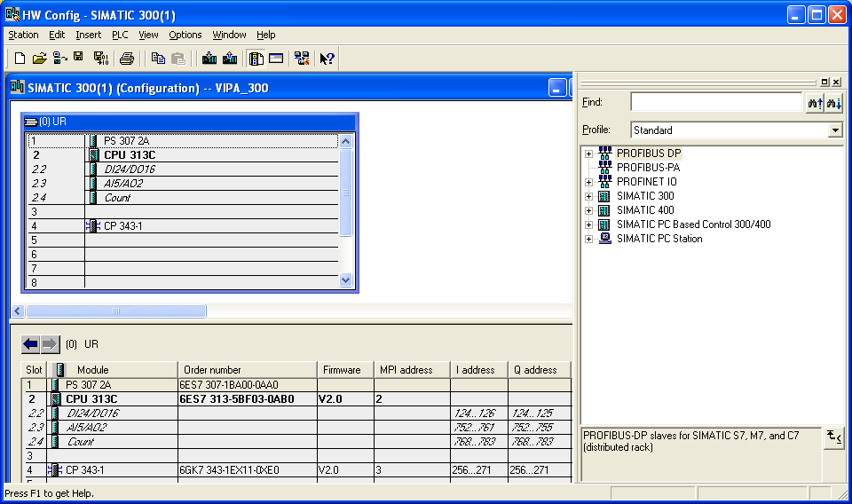This screenshot has height=504, width=852.
Task: Click in the Find input field
Action: coord(715,103)
